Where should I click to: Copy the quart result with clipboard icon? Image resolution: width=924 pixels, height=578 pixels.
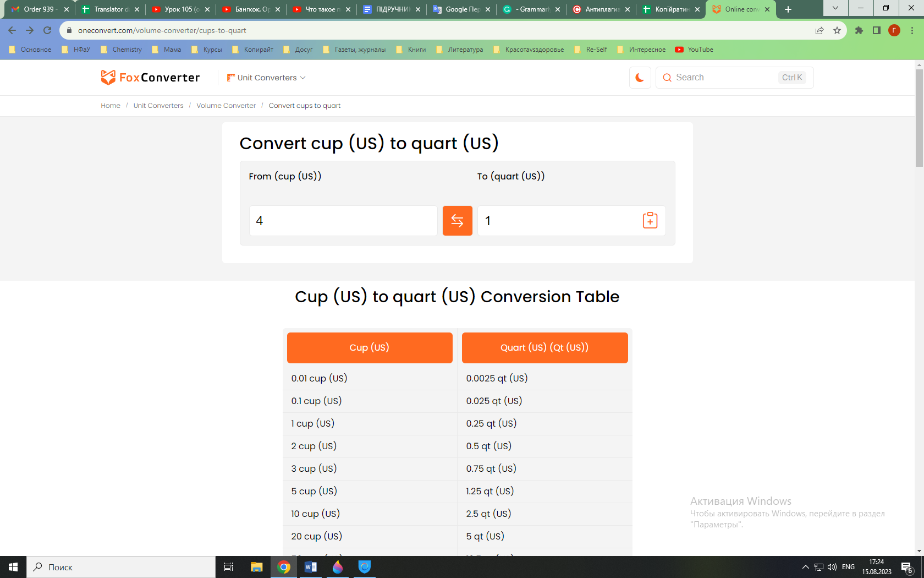[650, 221]
